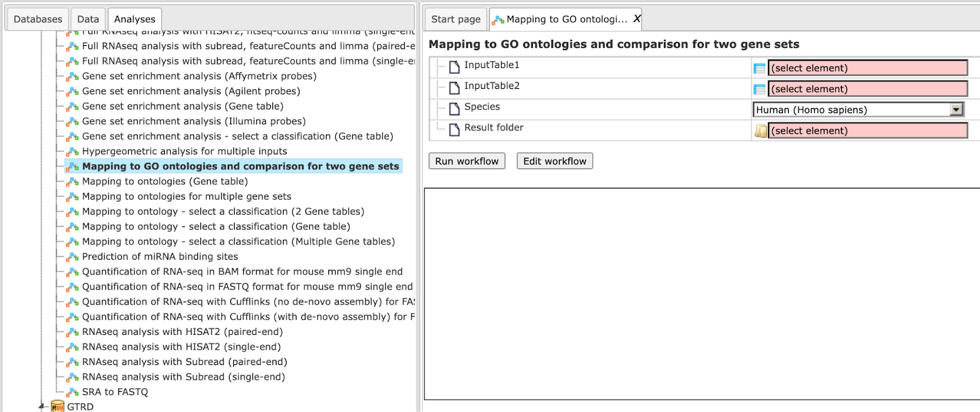Click table icon next to InputTable1 field
Image resolution: width=980 pixels, height=412 pixels.
point(759,69)
